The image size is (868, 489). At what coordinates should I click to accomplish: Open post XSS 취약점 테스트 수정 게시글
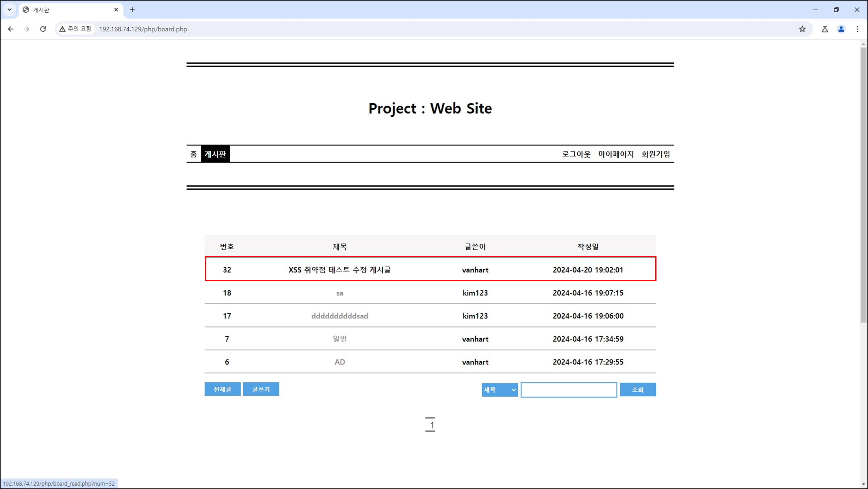(339, 270)
